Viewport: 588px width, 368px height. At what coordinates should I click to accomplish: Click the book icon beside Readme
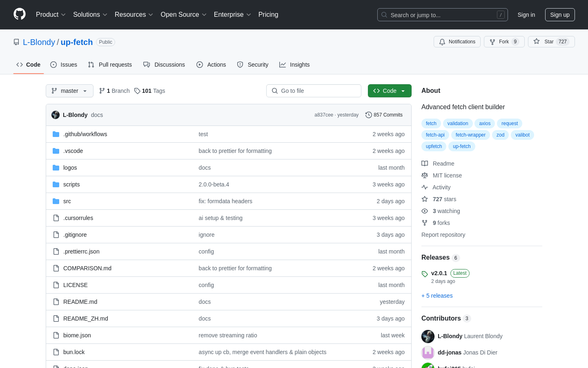425,164
